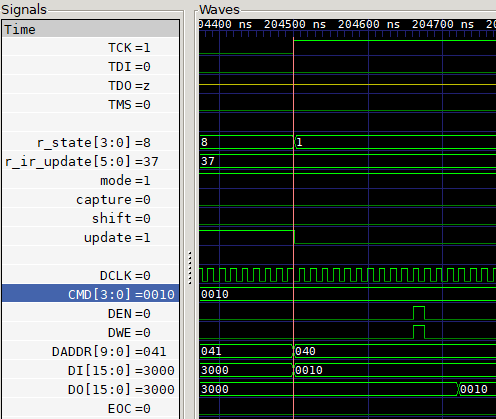Click the DO transition to 0010
The height and width of the screenshot is (419, 496).
tap(459, 389)
